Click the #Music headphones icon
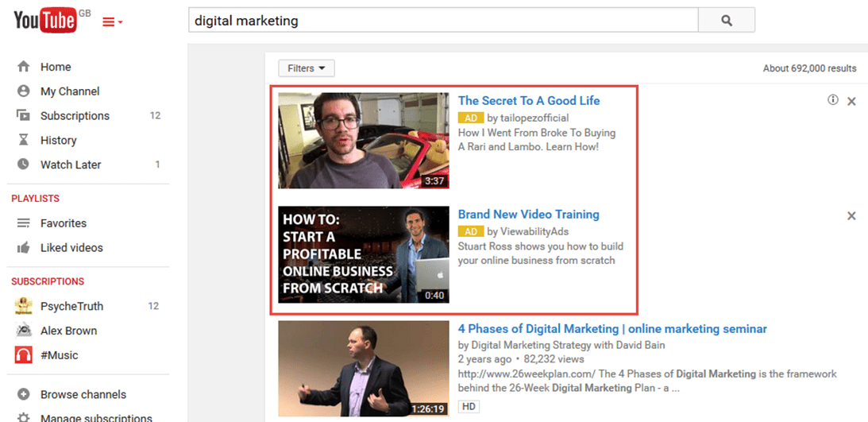 23,355
